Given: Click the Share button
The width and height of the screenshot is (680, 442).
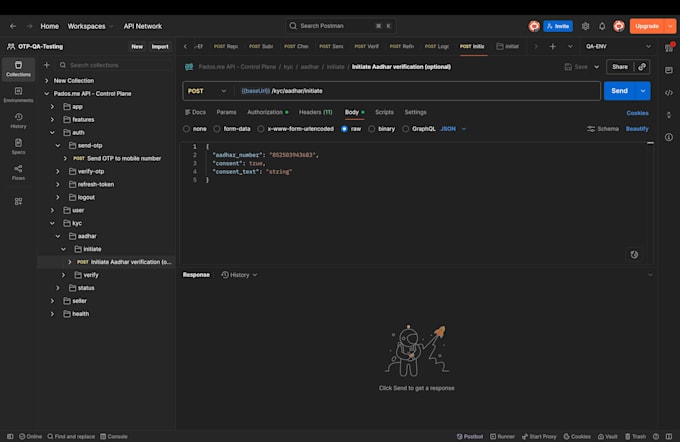Looking at the screenshot, I should pos(620,67).
